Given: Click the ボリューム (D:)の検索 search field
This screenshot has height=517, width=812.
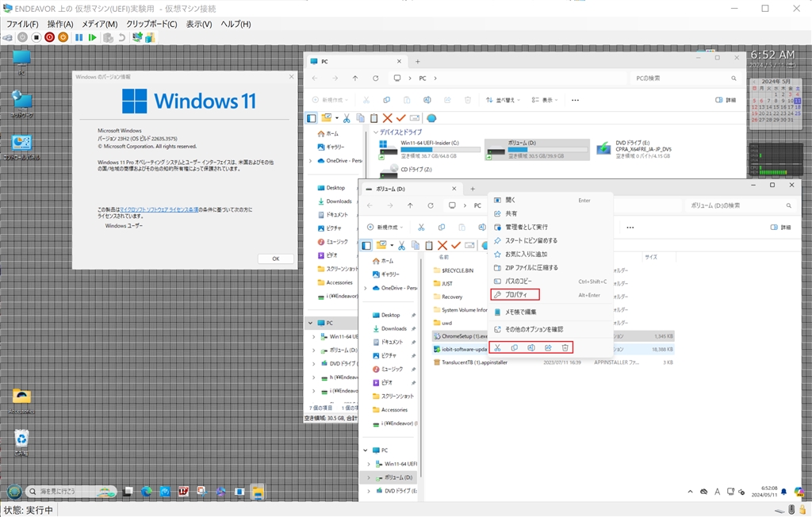Looking at the screenshot, I should [x=741, y=205].
